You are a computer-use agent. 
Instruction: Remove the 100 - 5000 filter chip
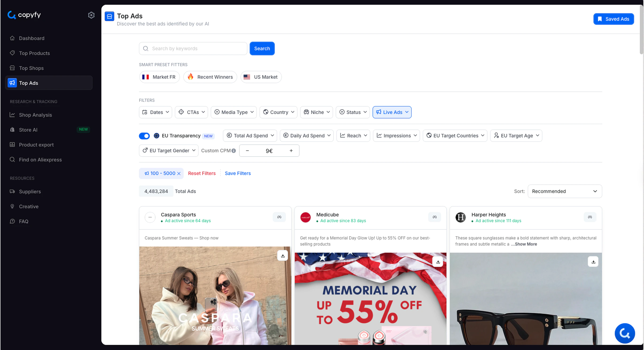(x=179, y=173)
